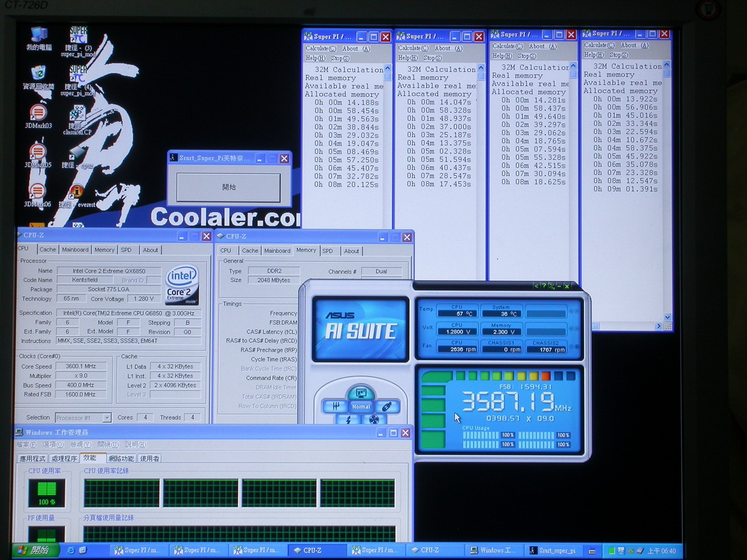Click AI Suite back arrow icon
Screen dimensions: 747x560
[x=536, y=286]
